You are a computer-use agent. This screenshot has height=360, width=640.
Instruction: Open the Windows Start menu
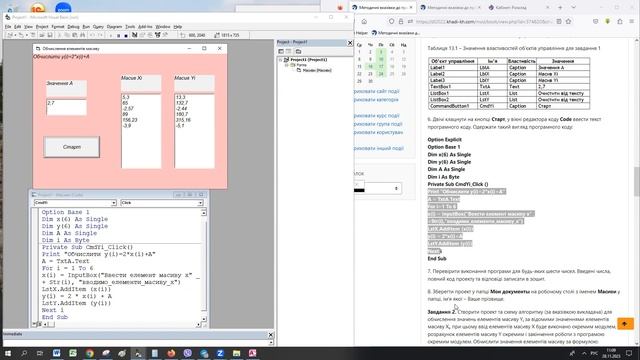click(7, 353)
